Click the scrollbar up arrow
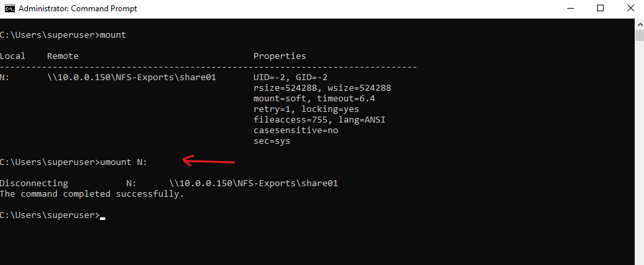This screenshot has height=265, width=644. 639,23
